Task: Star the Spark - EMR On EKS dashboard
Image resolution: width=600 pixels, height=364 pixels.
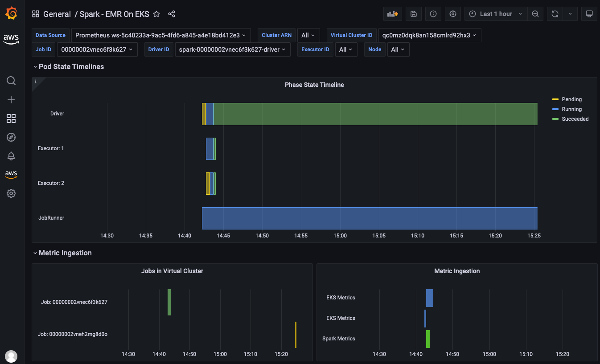Action: point(156,14)
